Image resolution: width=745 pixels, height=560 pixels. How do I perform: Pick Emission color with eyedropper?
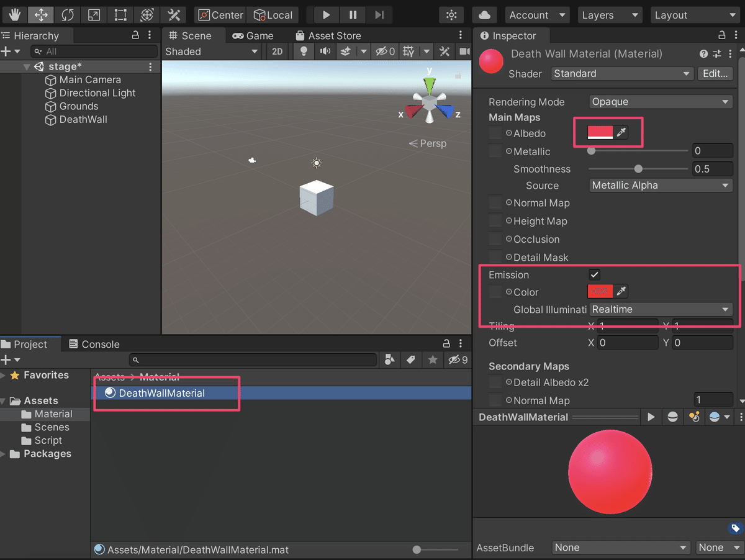(x=621, y=291)
